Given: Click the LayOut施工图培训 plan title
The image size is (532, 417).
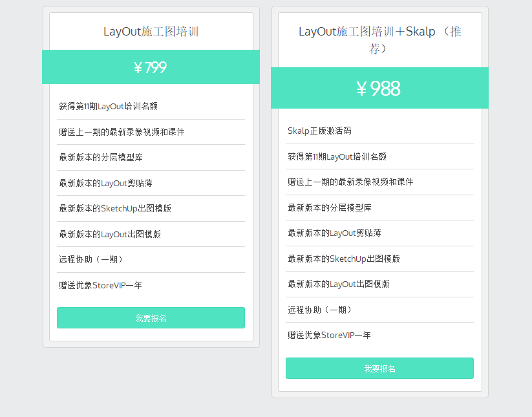Looking at the screenshot, I should point(151,32).
